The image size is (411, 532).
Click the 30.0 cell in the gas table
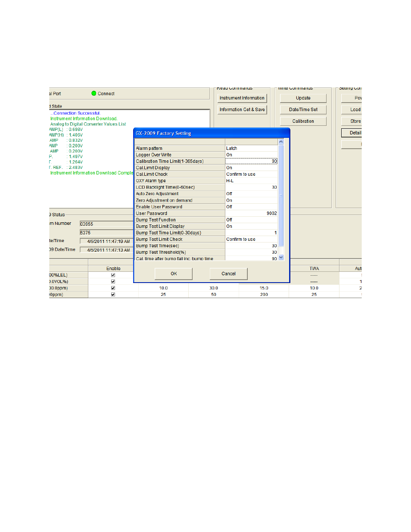(214, 288)
